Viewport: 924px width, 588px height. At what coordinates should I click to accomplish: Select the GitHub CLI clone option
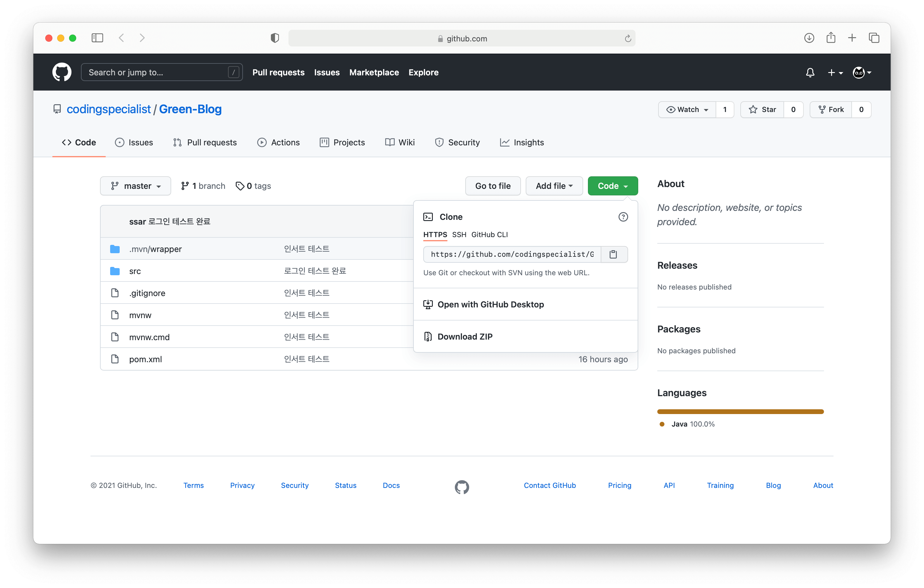click(x=489, y=235)
